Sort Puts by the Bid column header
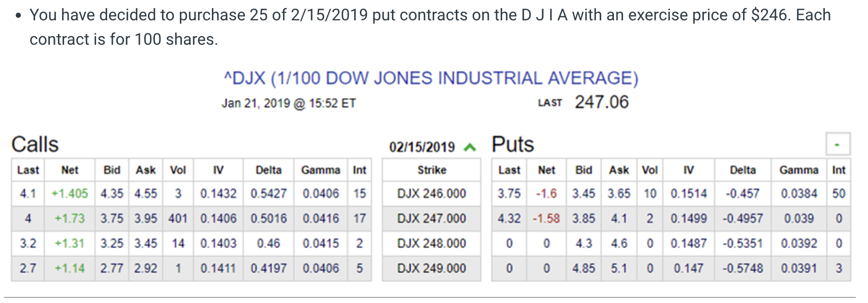Screen dimensions: 868x303 coord(583,170)
